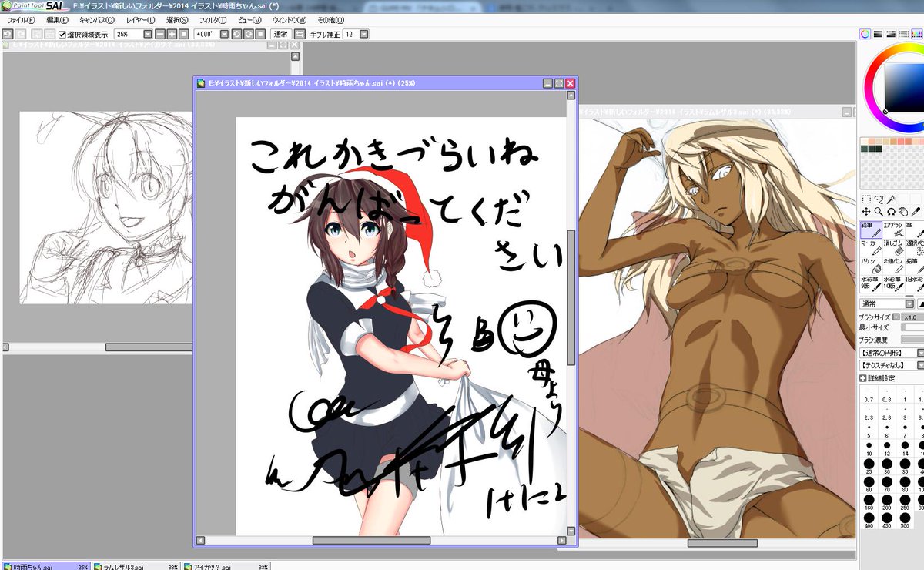Rotate canvas clockwise icon

pos(249,35)
